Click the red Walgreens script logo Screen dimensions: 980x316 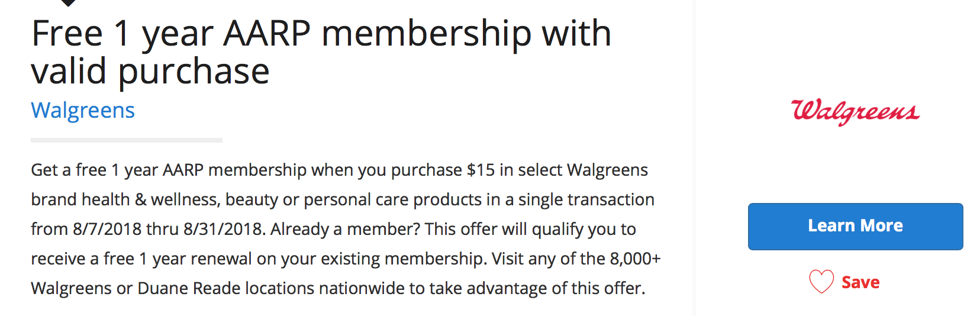tap(855, 111)
